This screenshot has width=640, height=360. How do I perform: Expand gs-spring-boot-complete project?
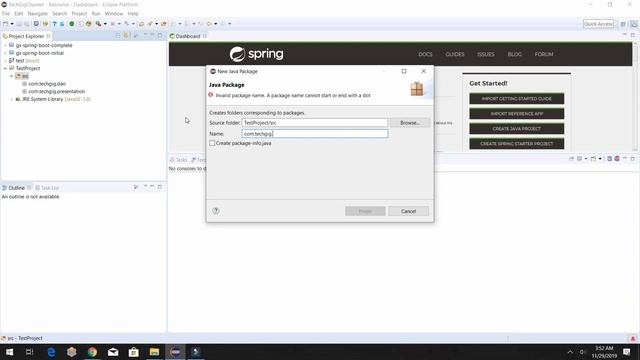[x=5, y=45]
